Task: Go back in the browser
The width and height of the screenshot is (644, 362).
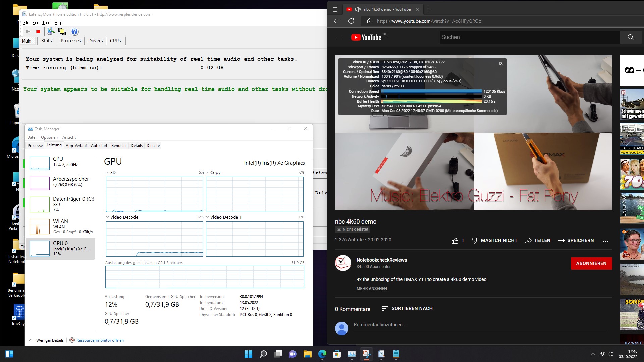Action: (336, 21)
